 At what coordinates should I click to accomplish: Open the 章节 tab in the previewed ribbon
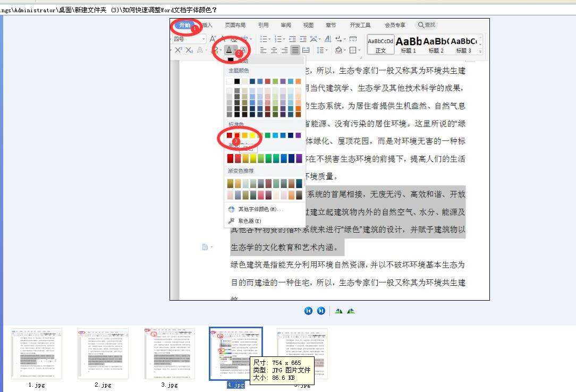click(x=331, y=25)
